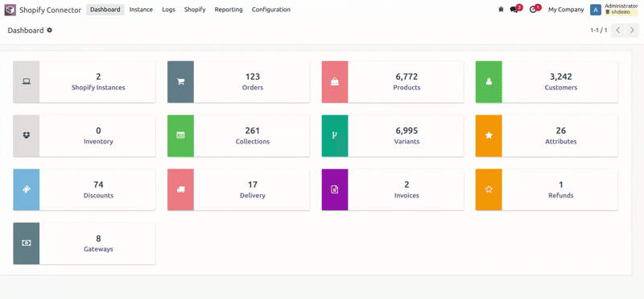
Task: Open the Administrator user menu
Action: (613, 10)
